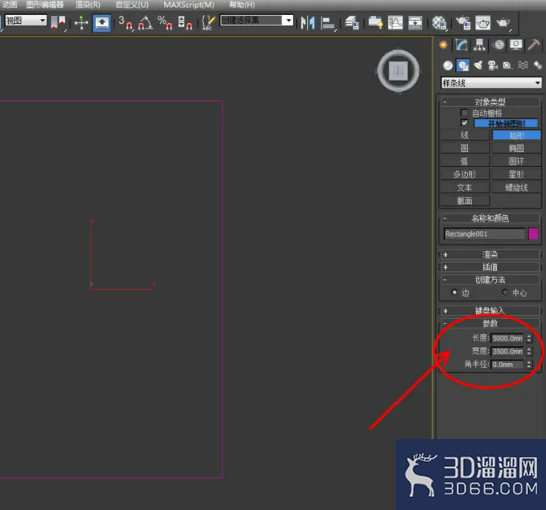
Task: Click the Render Production teapot icon
Action: click(x=503, y=23)
